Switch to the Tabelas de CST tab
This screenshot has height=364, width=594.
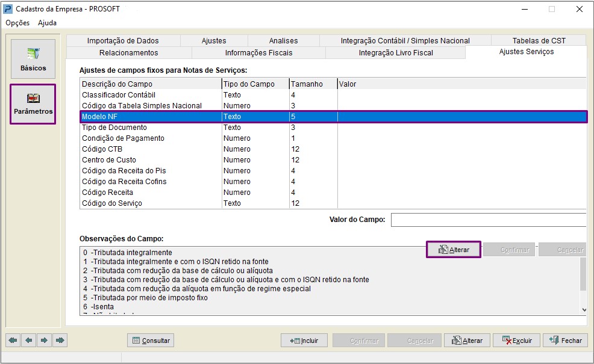(x=539, y=41)
